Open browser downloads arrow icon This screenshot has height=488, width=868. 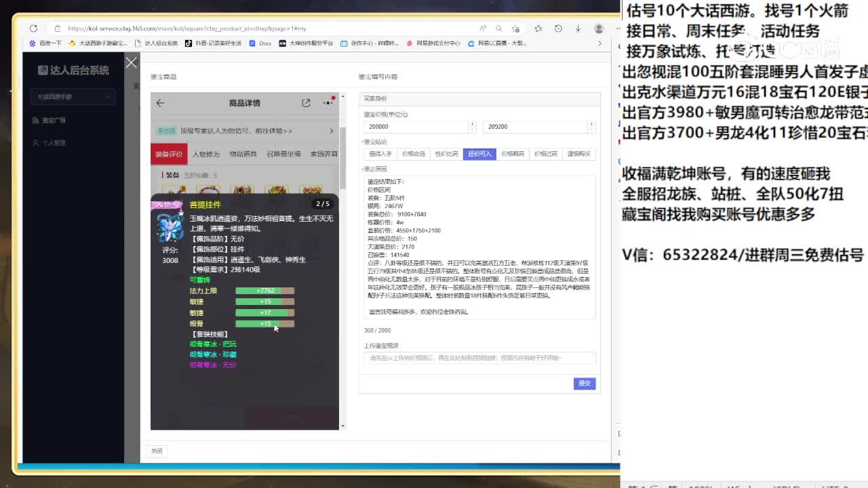pos(578,28)
